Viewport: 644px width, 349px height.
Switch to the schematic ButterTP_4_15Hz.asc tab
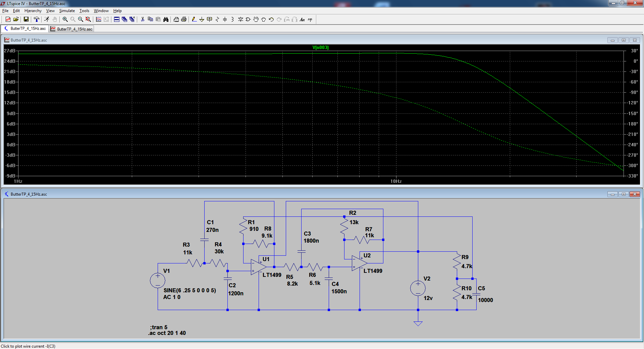(25, 29)
